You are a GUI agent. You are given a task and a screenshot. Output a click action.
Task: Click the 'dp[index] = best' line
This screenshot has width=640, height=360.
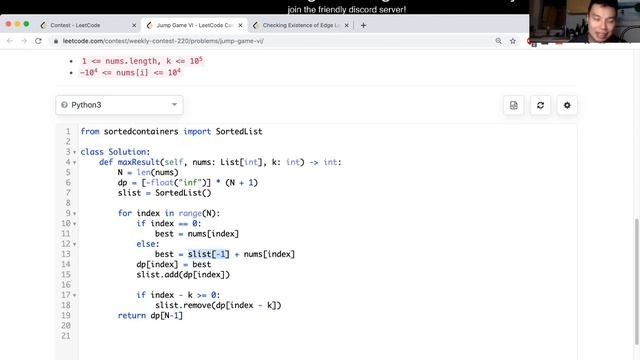(174, 264)
